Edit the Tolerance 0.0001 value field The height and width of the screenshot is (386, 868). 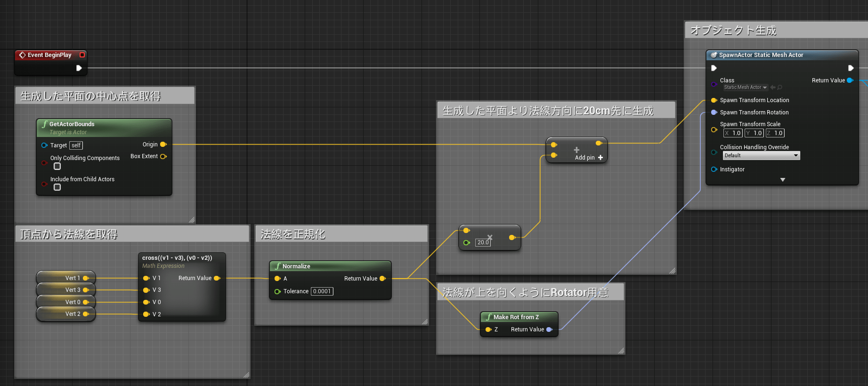click(x=322, y=291)
